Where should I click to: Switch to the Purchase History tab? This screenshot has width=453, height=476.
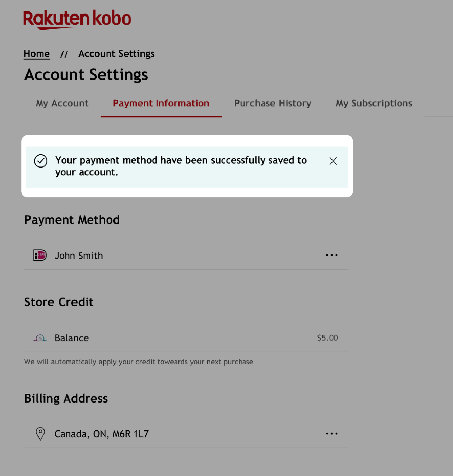coord(273,103)
